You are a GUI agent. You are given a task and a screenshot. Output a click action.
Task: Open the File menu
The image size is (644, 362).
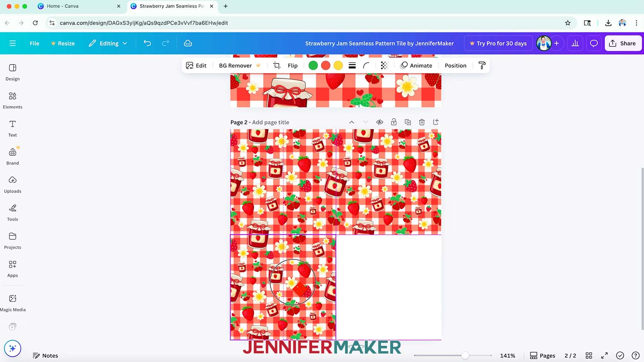coord(34,43)
